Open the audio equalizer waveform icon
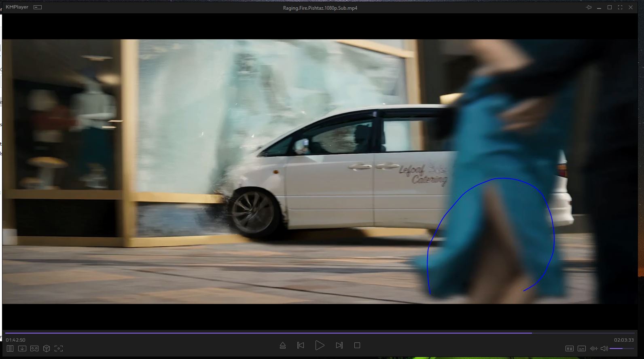The image size is (644, 359). (593, 348)
